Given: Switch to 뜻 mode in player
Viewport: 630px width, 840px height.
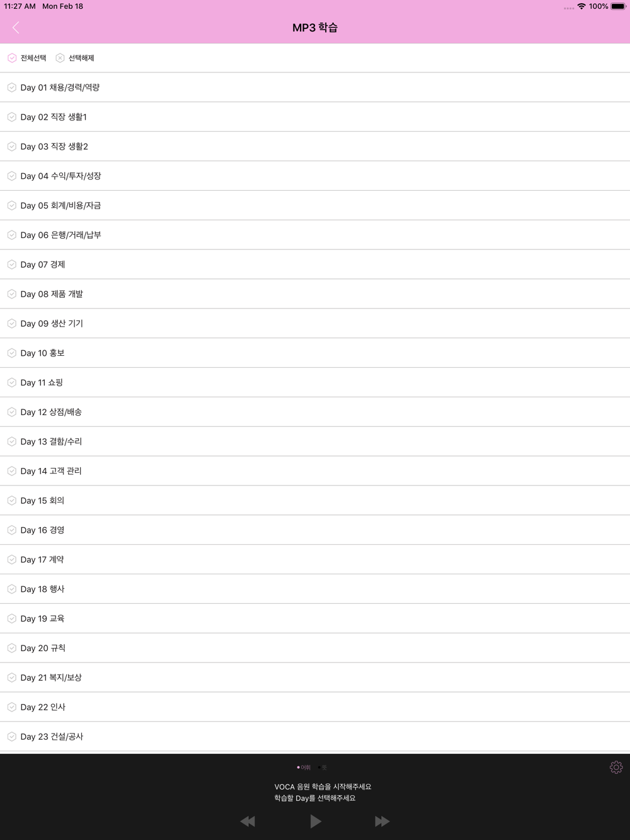Looking at the screenshot, I should pyautogui.click(x=323, y=768).
